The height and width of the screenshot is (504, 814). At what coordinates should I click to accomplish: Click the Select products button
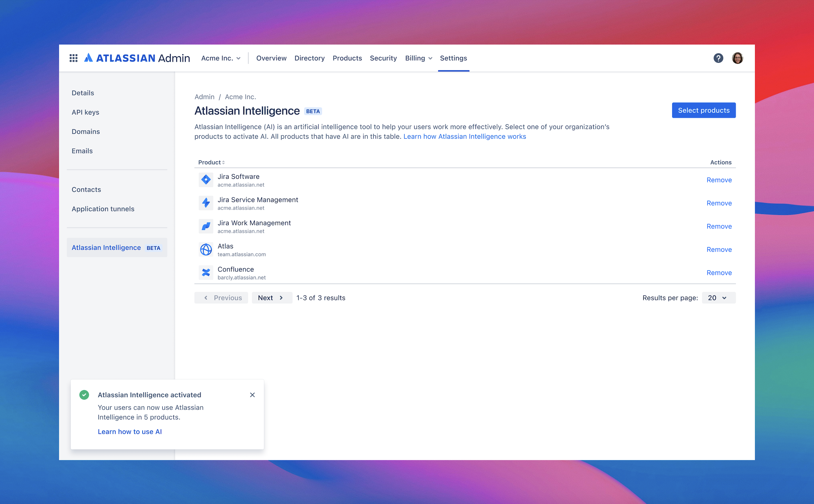703,110
